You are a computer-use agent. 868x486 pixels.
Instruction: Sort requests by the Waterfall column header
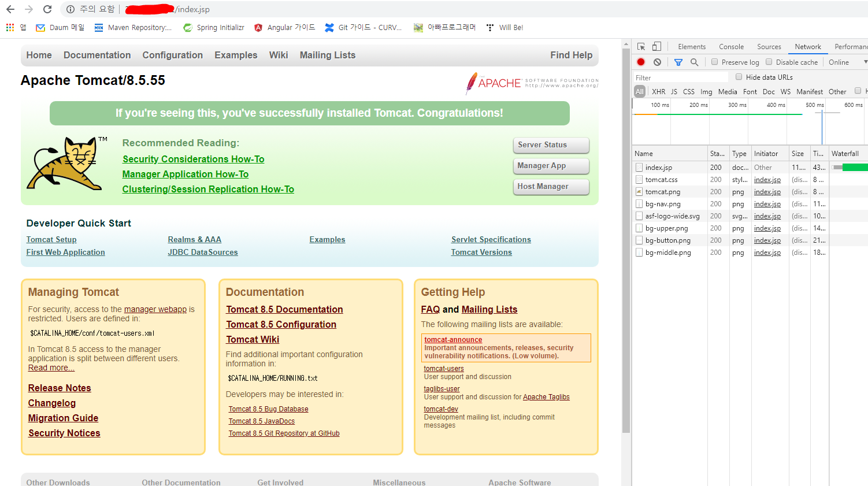848,154
